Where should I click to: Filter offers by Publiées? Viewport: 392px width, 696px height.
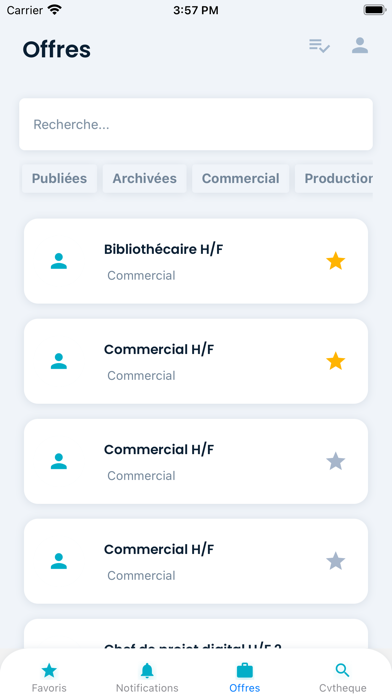point(59,178)
